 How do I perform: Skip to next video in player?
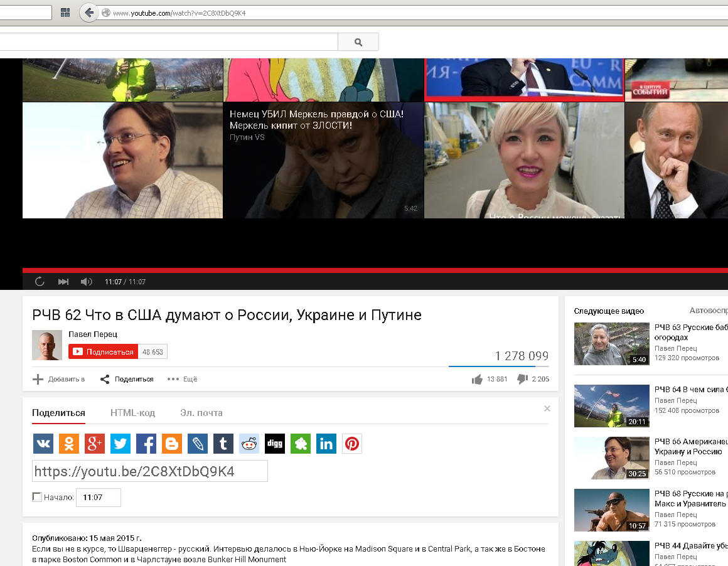pos(63,281)
